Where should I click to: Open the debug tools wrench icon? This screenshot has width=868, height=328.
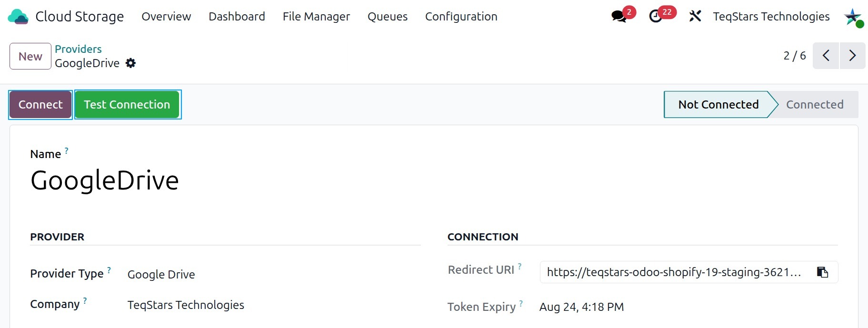tap(695, 16)
